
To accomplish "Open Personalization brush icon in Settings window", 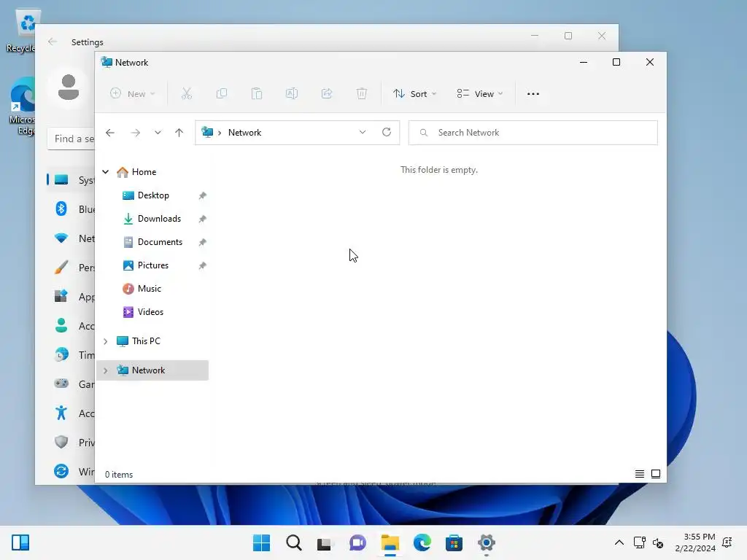I will pyautogui.click(x=61, y=267).
